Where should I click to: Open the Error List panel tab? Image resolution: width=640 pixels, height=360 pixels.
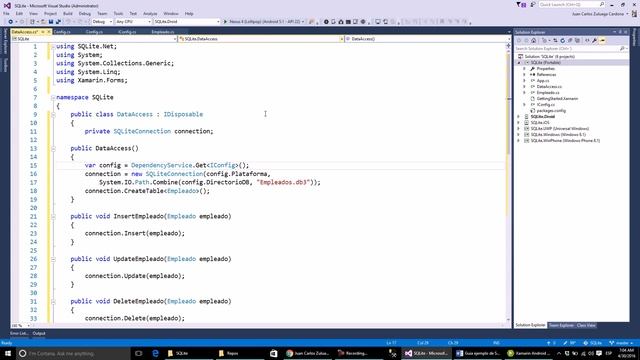tap(19, 333)
